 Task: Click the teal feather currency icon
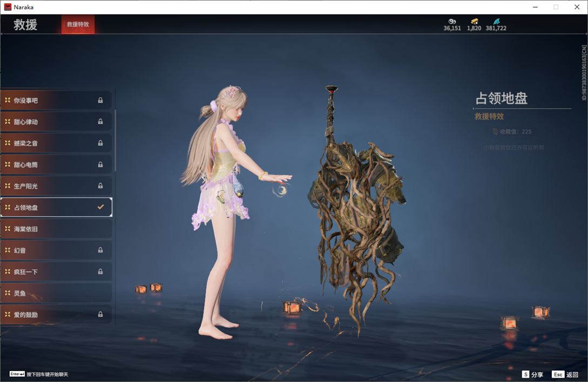point(497,22)
